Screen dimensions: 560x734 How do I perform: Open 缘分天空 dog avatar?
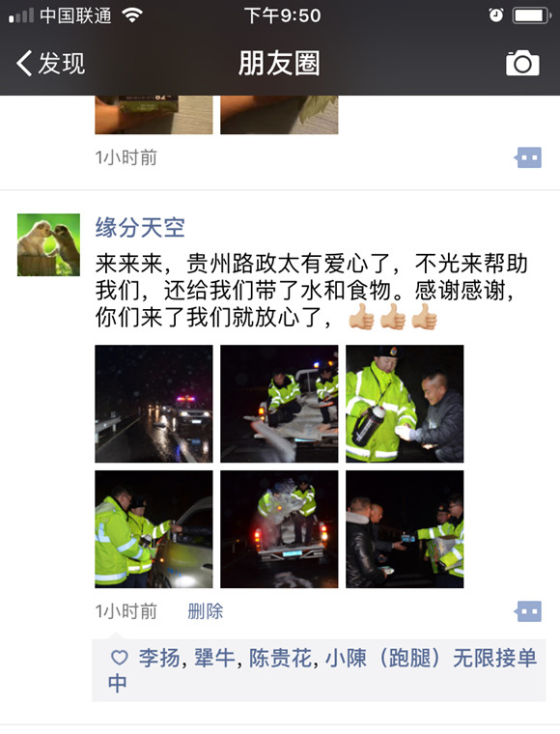coord(48,244)
